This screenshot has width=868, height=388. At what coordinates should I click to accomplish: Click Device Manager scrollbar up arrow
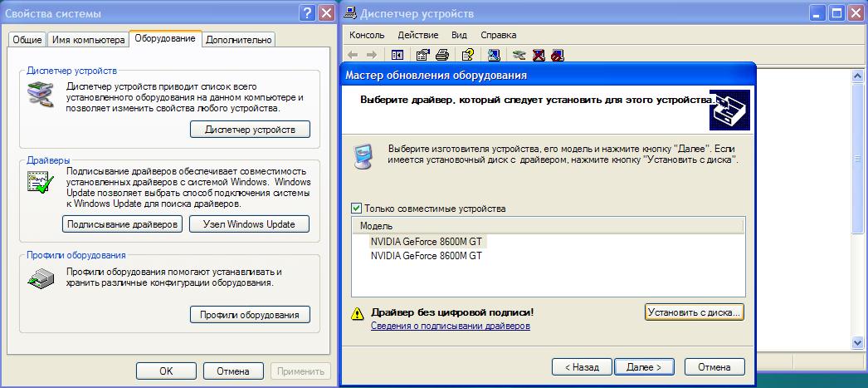[x=858, y=76]
